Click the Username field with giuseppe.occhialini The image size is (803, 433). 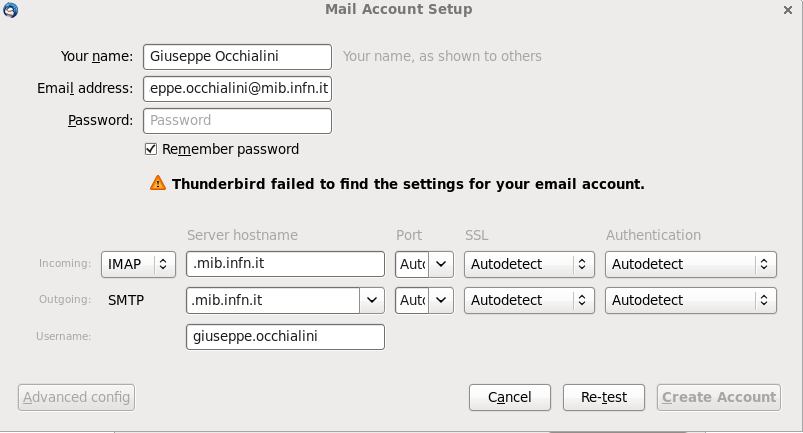(285, 337)
